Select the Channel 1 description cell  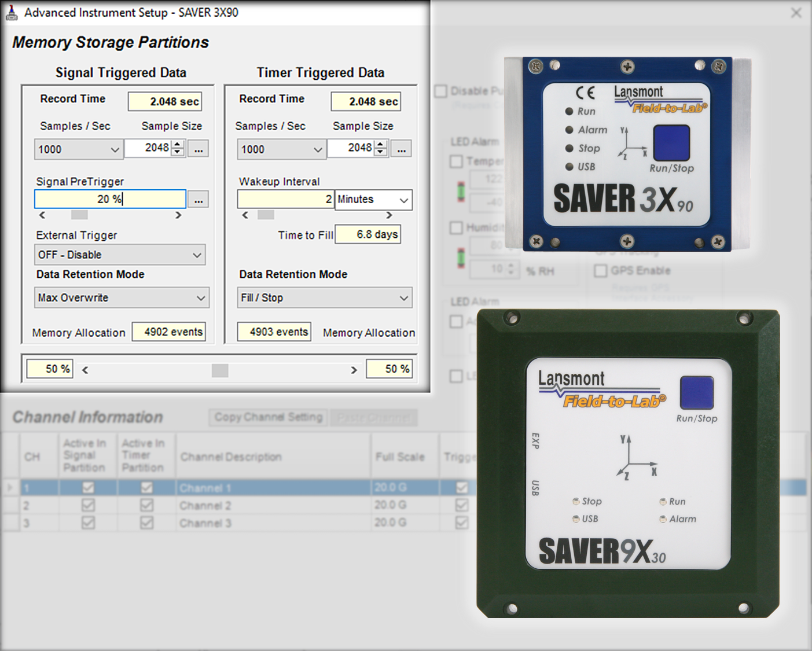pyautogui.click(x=273, y=488)
